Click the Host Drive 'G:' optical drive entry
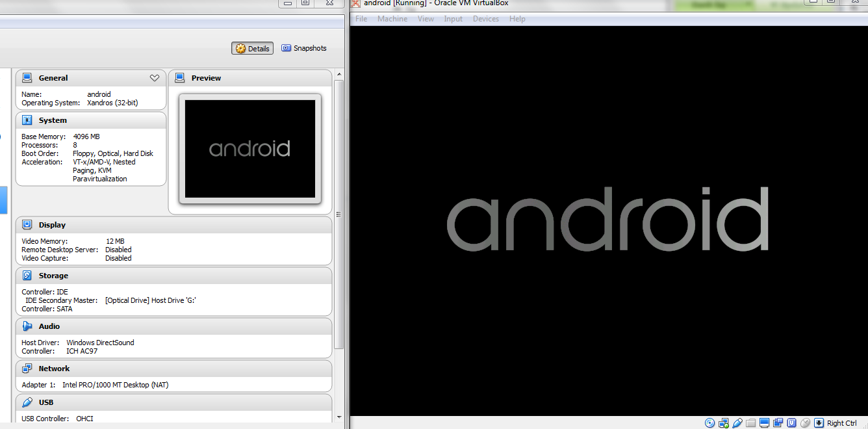The height and width of the screenshot is (429, 868). [151, 300]
